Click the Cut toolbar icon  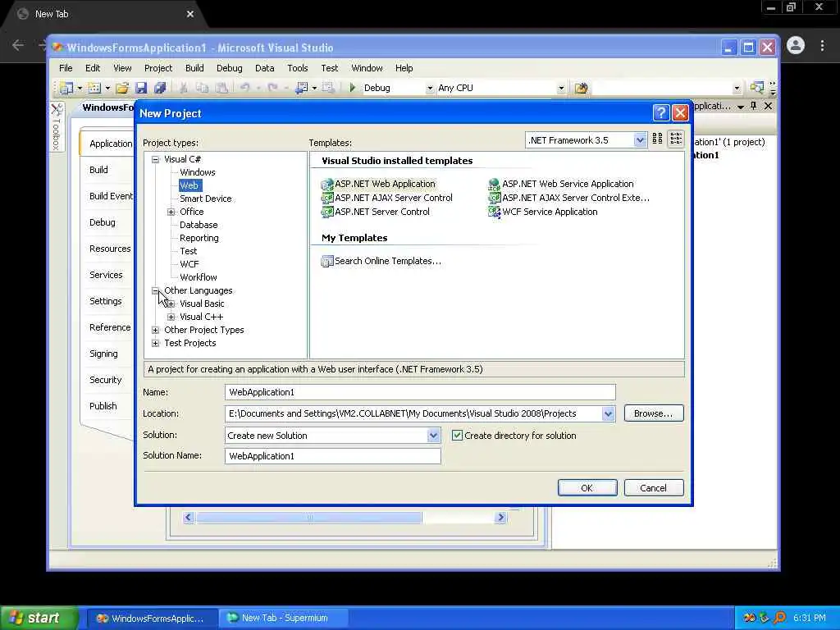click(183, 88)
